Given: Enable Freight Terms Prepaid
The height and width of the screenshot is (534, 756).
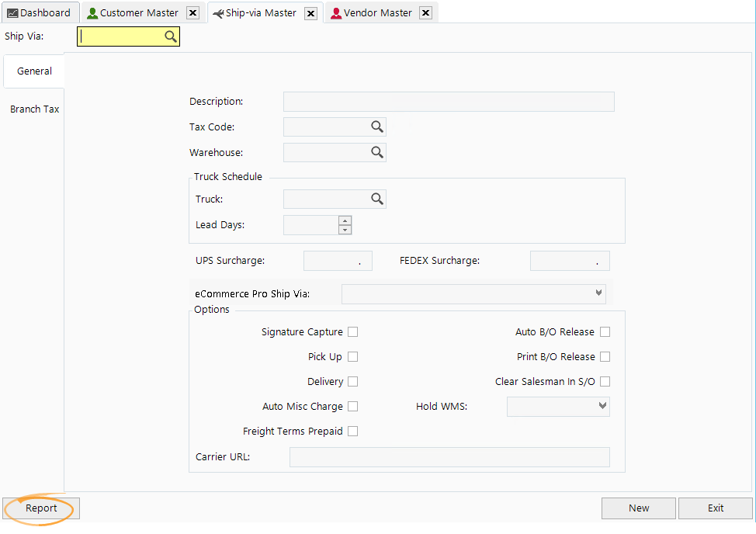Looking at the screenshot, I should 353,431.
